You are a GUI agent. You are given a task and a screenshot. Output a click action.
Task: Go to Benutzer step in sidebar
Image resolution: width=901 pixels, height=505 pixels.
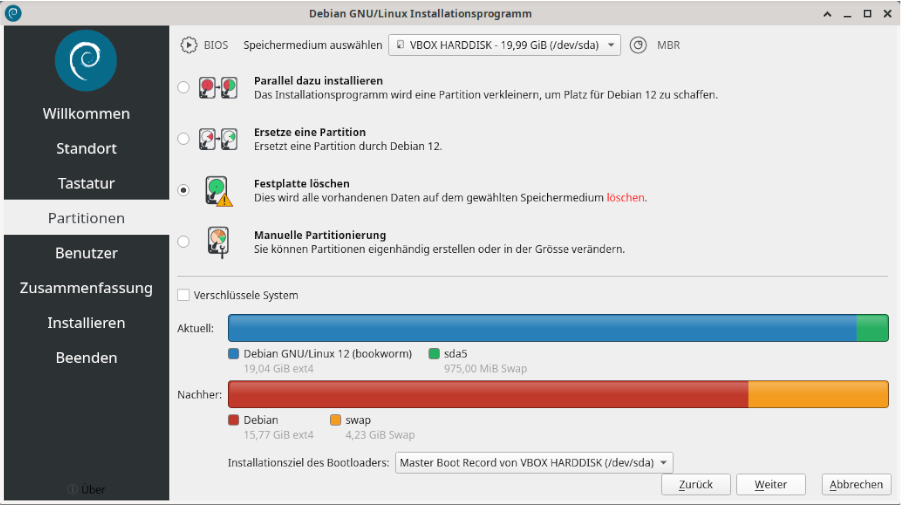(86, 253)
